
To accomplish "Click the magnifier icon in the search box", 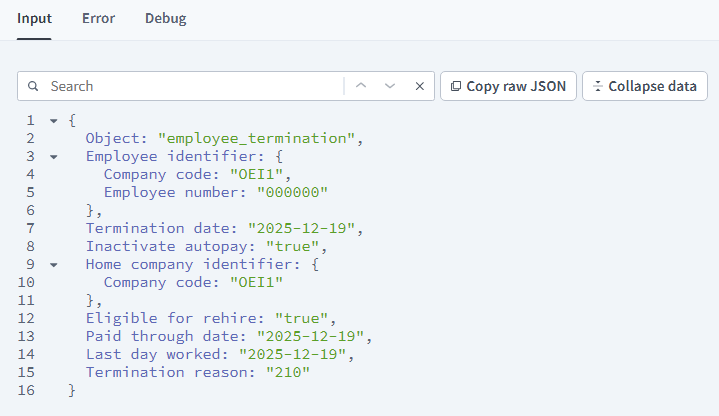I will [34, 87].
